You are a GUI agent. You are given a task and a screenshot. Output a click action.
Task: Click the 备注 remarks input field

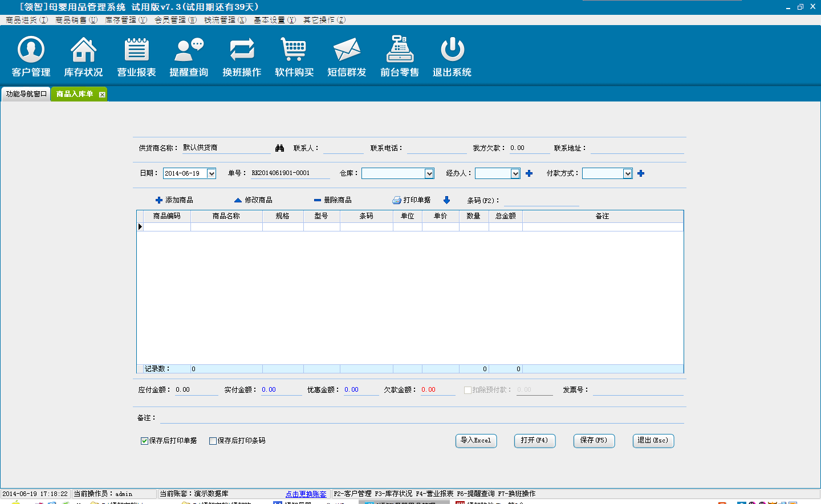tap(421, 418)
